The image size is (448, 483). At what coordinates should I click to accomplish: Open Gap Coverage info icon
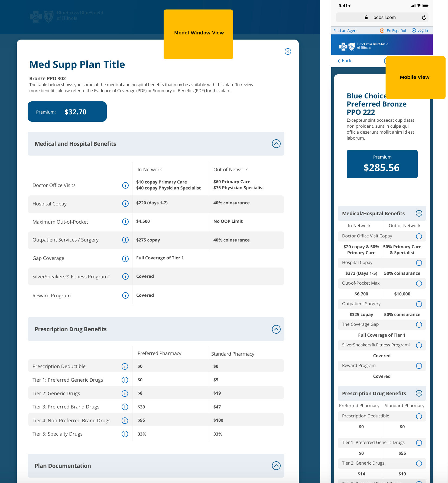coord(125,259)
